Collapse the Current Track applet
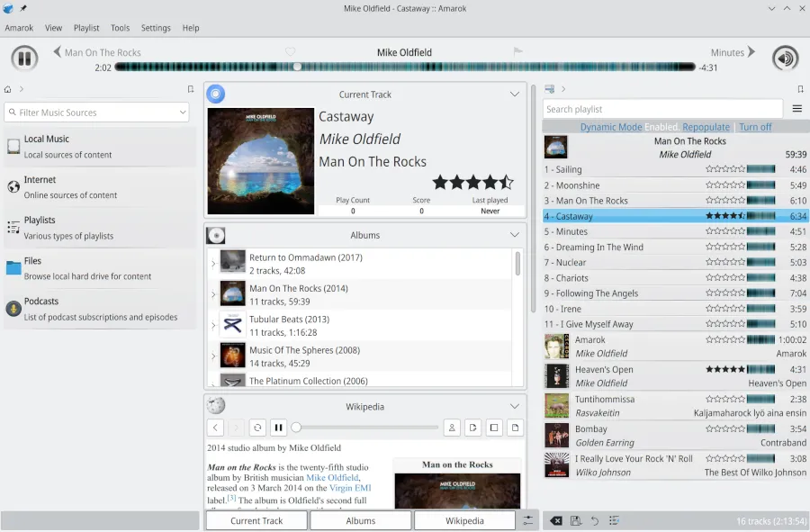810x532 pixels. tap(515, 94)
